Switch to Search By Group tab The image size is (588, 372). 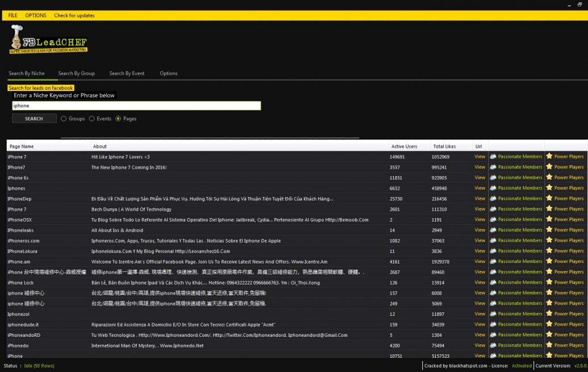(x=76, y=73)
